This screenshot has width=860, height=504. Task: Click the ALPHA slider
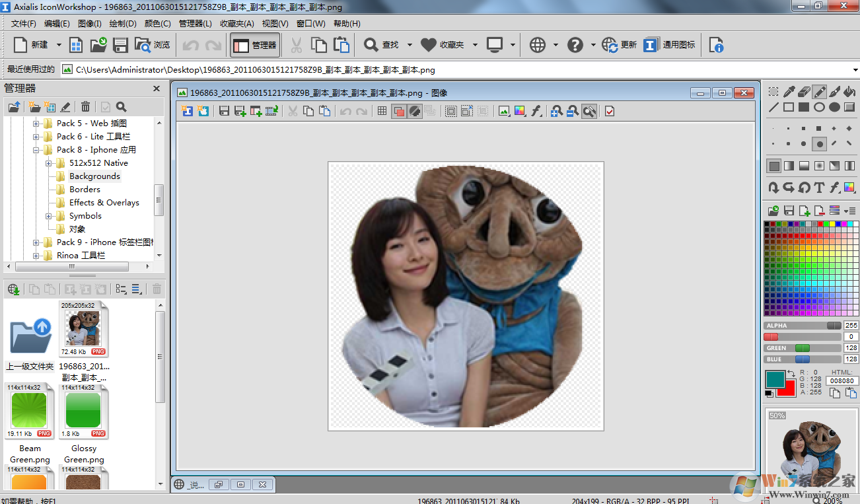pos(803,326)
